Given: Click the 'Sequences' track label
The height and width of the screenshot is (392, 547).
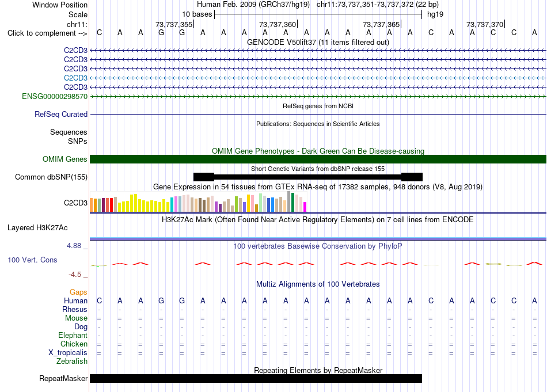Looking at the screenshot, I should tap(69, 132).
